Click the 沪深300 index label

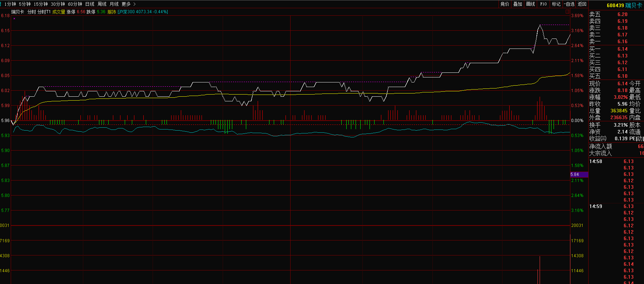click(127, 12)
